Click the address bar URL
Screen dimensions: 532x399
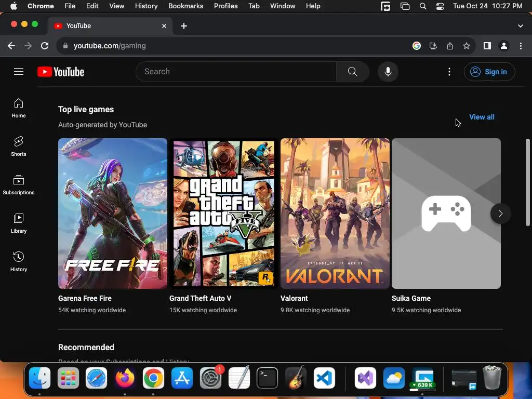(110, 46)
